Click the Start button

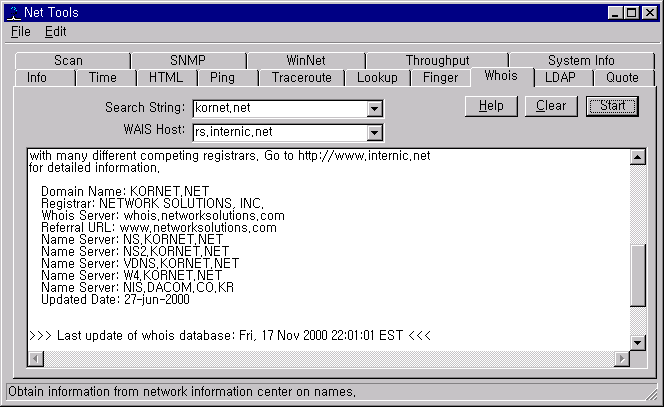tap(612, 106)
